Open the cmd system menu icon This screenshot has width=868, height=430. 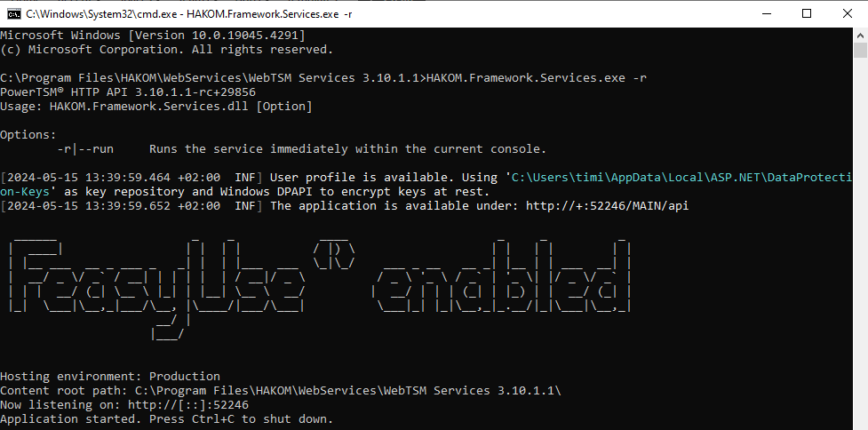pos(13,13)
